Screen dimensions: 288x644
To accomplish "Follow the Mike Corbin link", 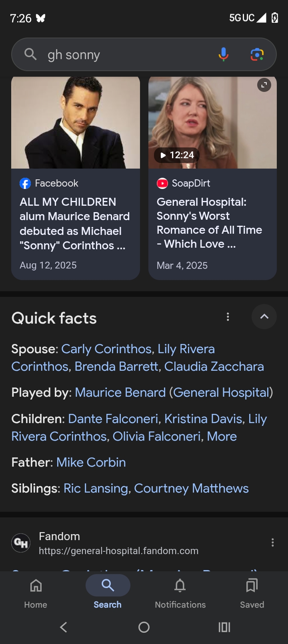I will 91,462.
